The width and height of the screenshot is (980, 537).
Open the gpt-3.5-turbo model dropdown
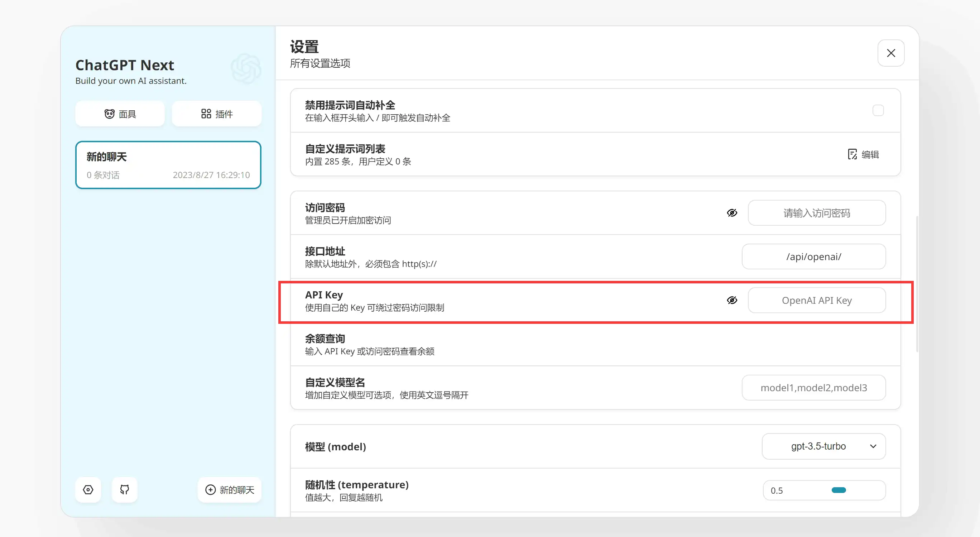pyautogui.click(x=823, y=446)
